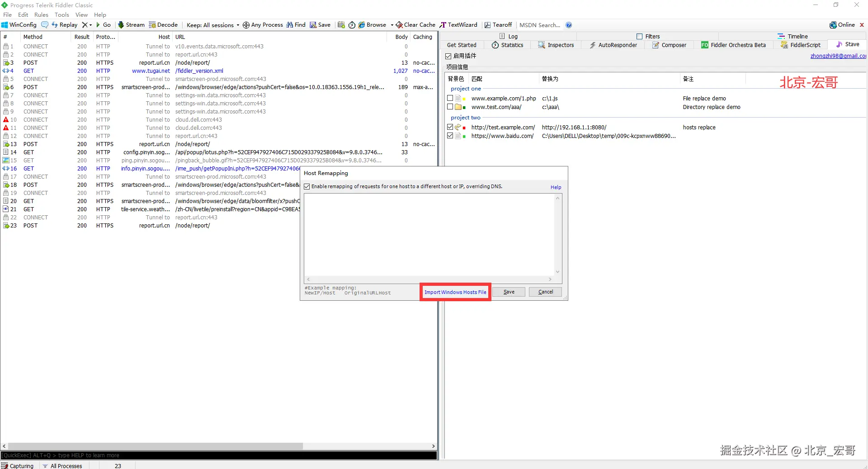Click inside the Host Remapping text area
This screenshot has width=868, height=469.
pyautogui.click(x=429, y=235)
